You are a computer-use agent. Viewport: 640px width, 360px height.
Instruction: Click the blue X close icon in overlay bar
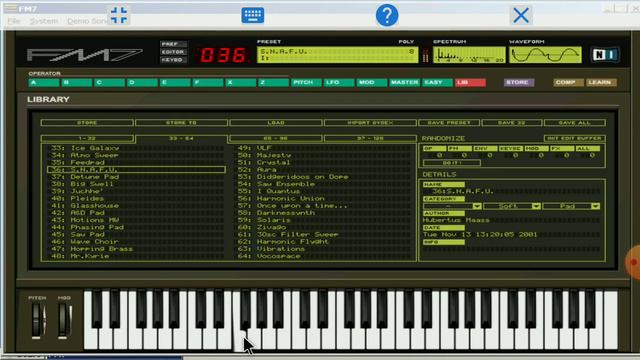click(x=521, y=16)
